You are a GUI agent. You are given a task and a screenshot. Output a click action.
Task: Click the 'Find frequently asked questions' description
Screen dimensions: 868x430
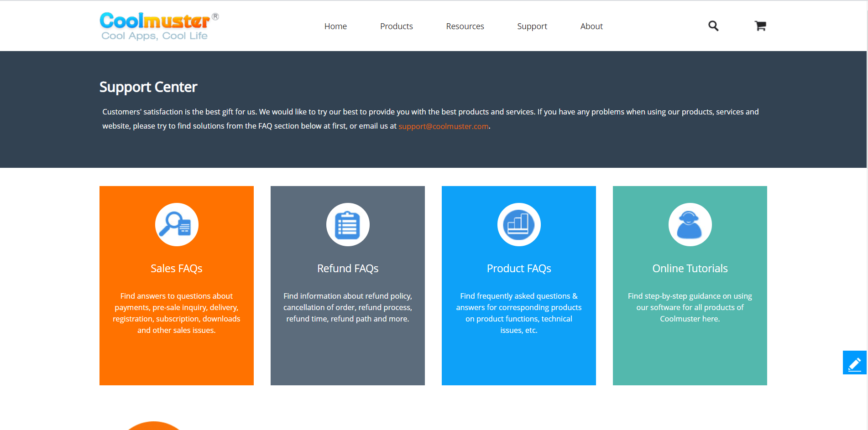tap(519, 313)
